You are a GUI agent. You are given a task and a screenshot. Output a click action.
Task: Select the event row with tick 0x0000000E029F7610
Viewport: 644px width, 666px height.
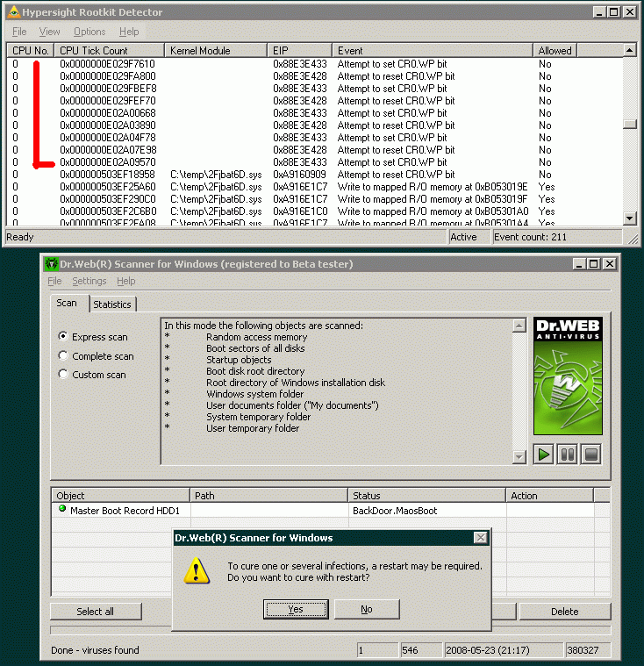(x=314, y=64)
